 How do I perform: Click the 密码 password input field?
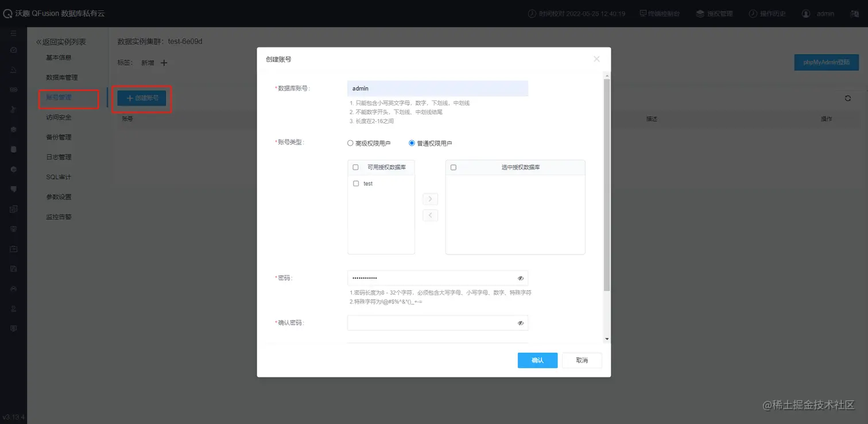(437, 278)
